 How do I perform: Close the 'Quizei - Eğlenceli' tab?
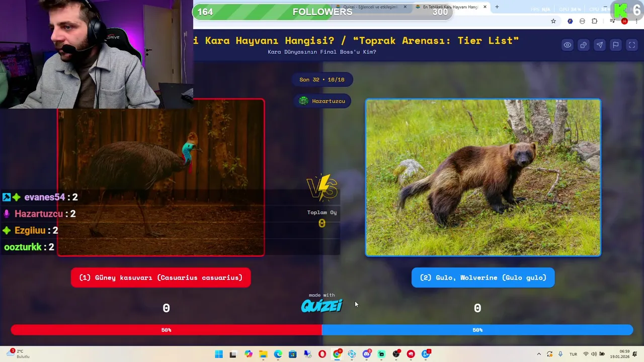[x=405, y=7]
